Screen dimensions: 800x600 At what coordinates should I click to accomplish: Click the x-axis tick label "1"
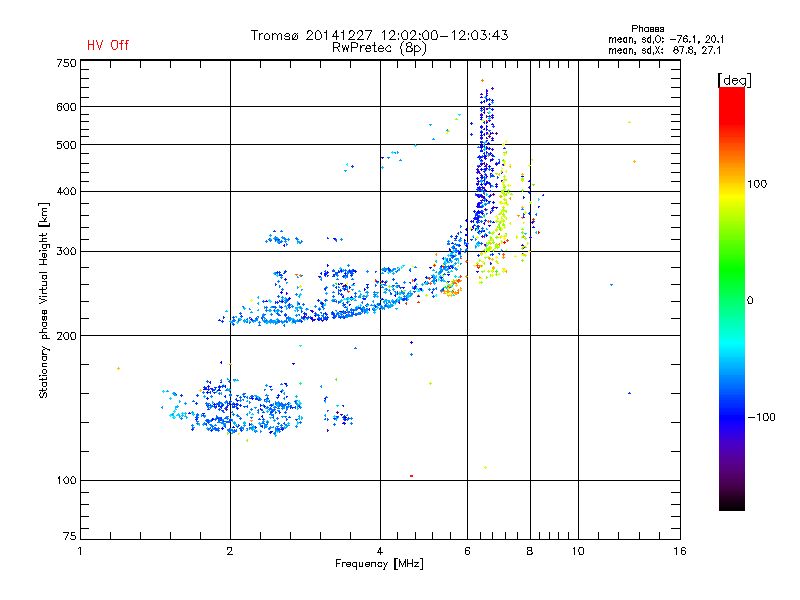tap(80, 551)
